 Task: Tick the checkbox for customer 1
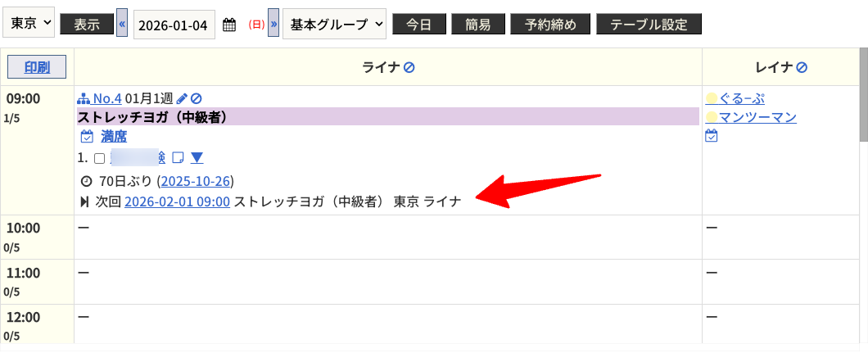(100, 158)
